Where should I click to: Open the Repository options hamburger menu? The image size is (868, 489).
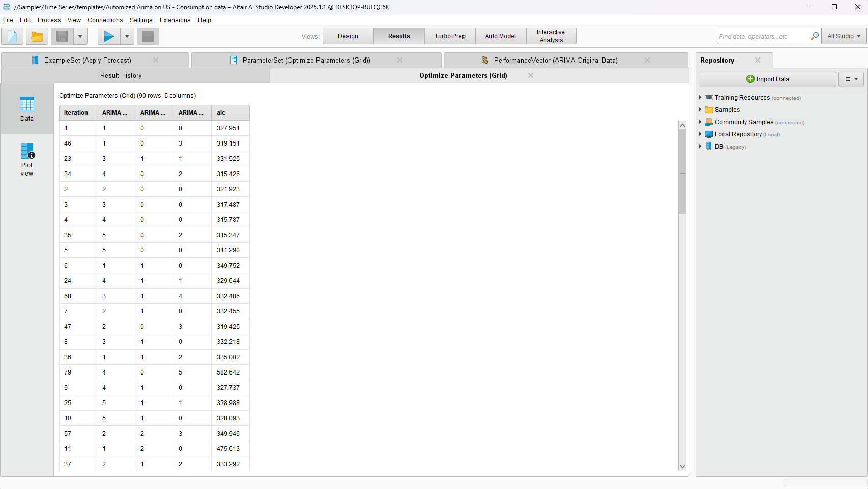click(851, 79)
